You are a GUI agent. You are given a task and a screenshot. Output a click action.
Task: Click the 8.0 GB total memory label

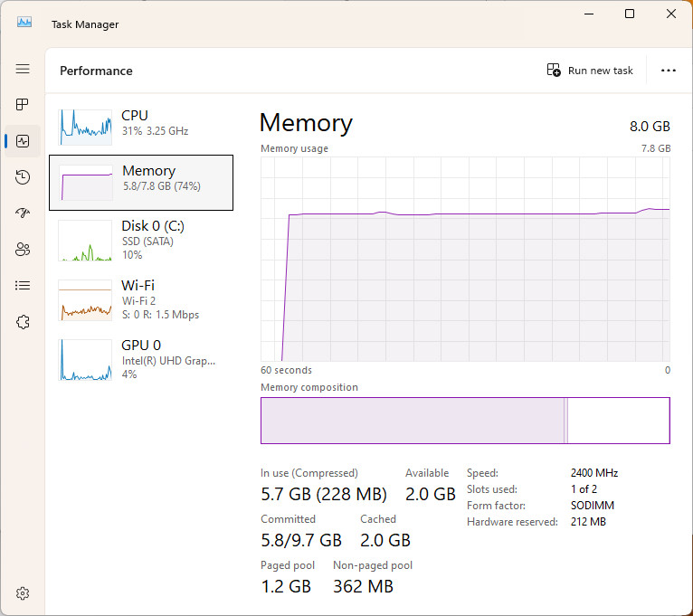(650, 127)
